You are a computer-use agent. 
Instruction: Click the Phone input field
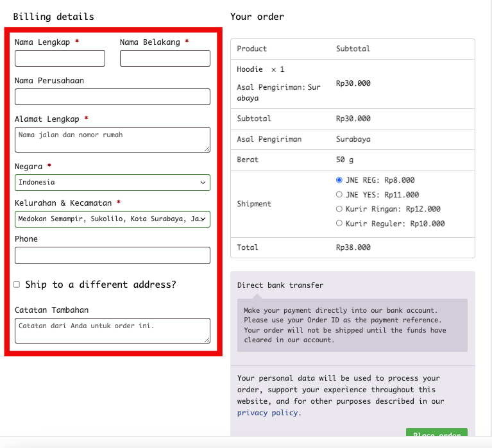click(112, 255)
